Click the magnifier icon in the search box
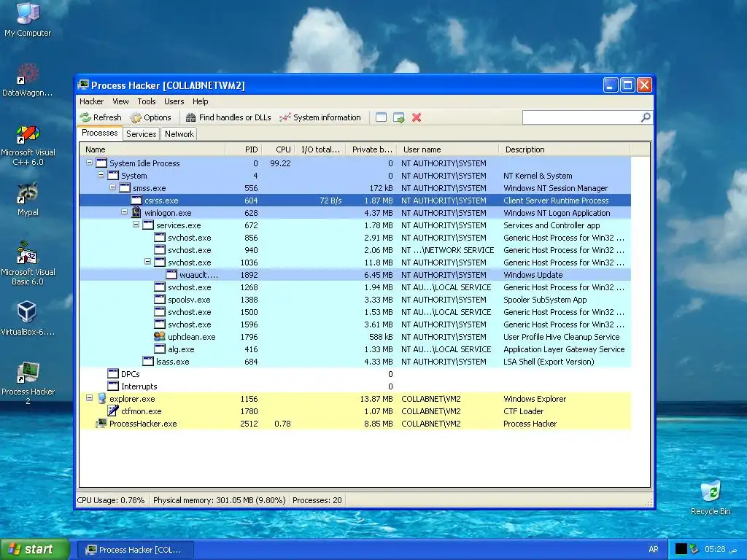747x560 pixels. click(x=646, y=117)
